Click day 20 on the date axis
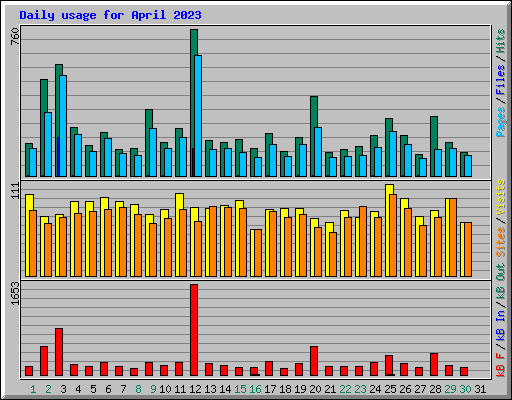This screenshot has width=512, height=400. point(315,389)
